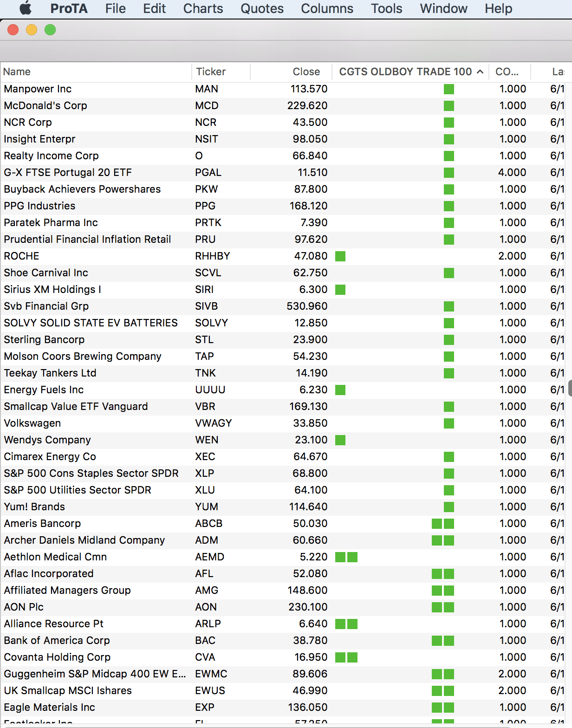Select Molson Coors Brewing Company row

pyautogui.click(x=283, y=357)
